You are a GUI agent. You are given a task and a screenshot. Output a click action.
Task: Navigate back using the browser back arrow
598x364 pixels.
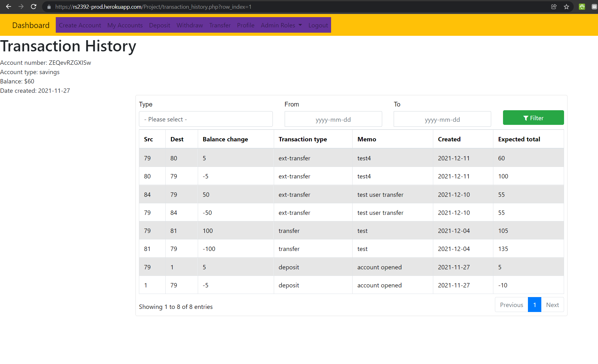coord(8,7)
